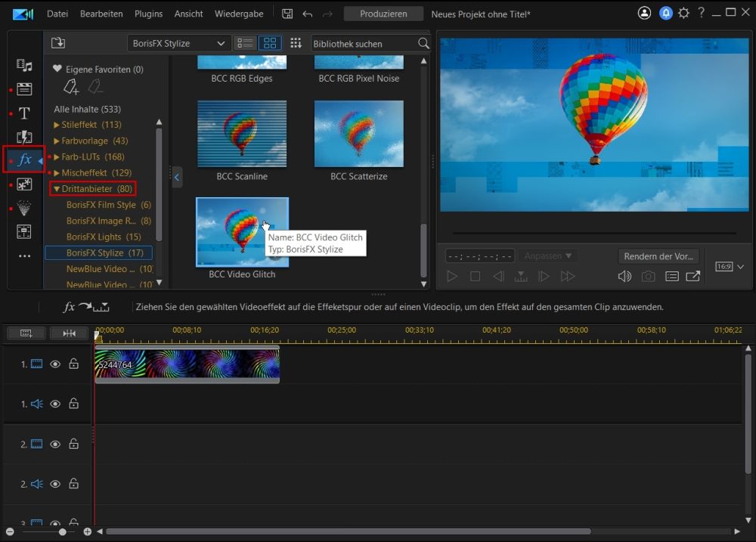Open the Plugins menu
Viewport: 756px width, 542px height.
click(x=148, y=14)
